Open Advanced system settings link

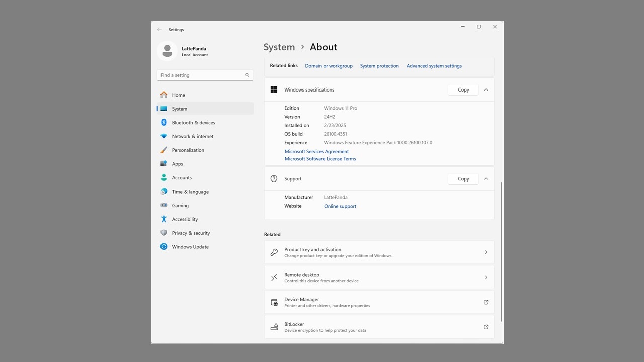[434, 66]
